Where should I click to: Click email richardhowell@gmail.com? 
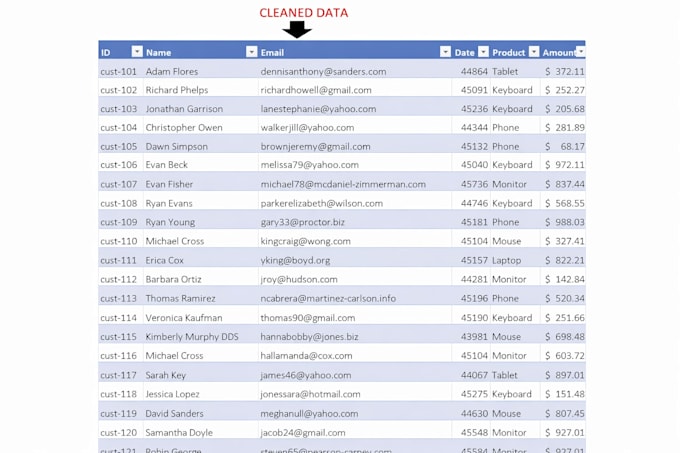pyautogui.click(x=316, y=90)
